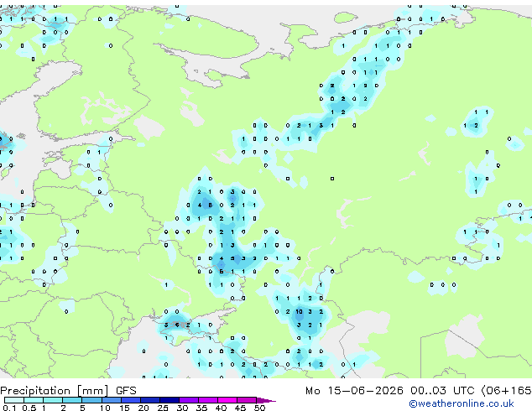The width and height of the screenshot is (532, 411).
Task: Click the '50' legend scale label
Action: 259,408
